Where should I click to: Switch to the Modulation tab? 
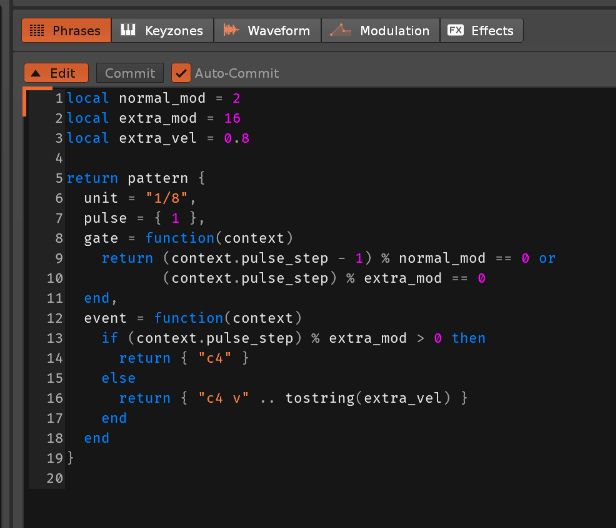(380, 30)
